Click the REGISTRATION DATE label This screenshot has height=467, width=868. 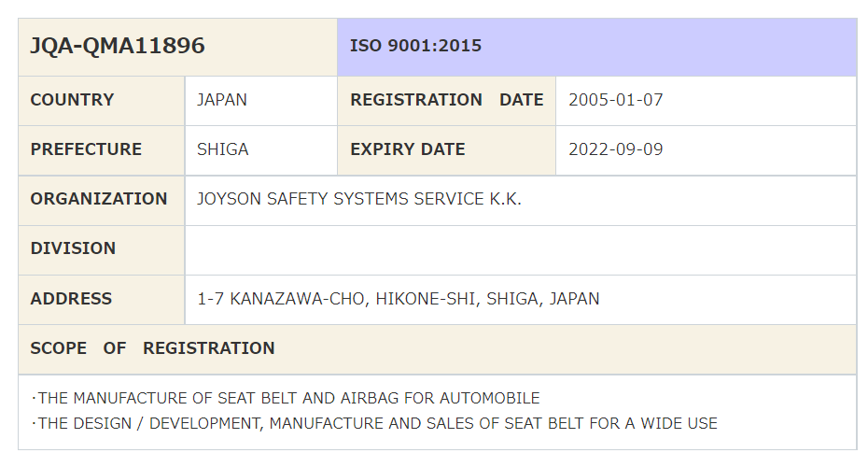[446, 100]
